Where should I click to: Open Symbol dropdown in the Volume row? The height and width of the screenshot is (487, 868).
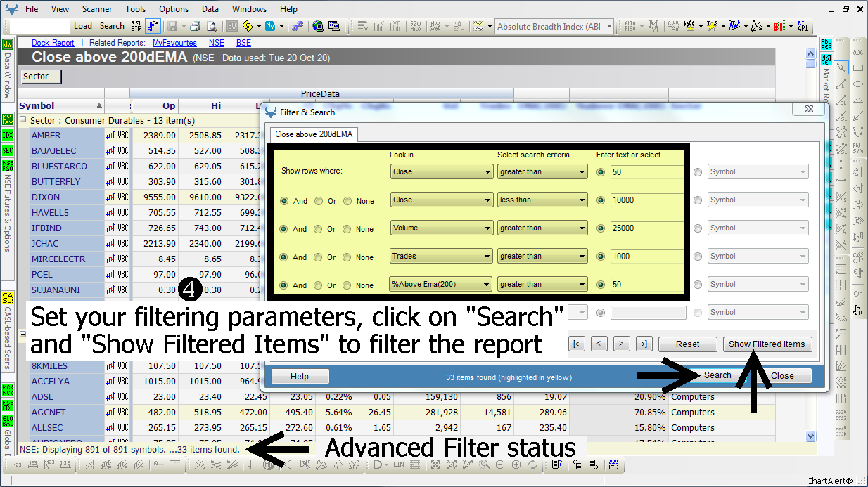(x=758, y=228)
